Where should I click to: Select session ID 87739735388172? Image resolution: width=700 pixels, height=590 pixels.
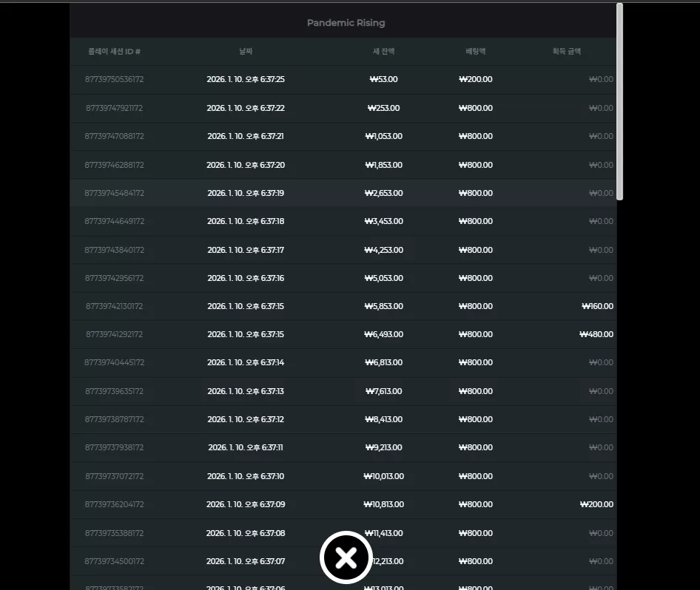click(x=114, y=533)
